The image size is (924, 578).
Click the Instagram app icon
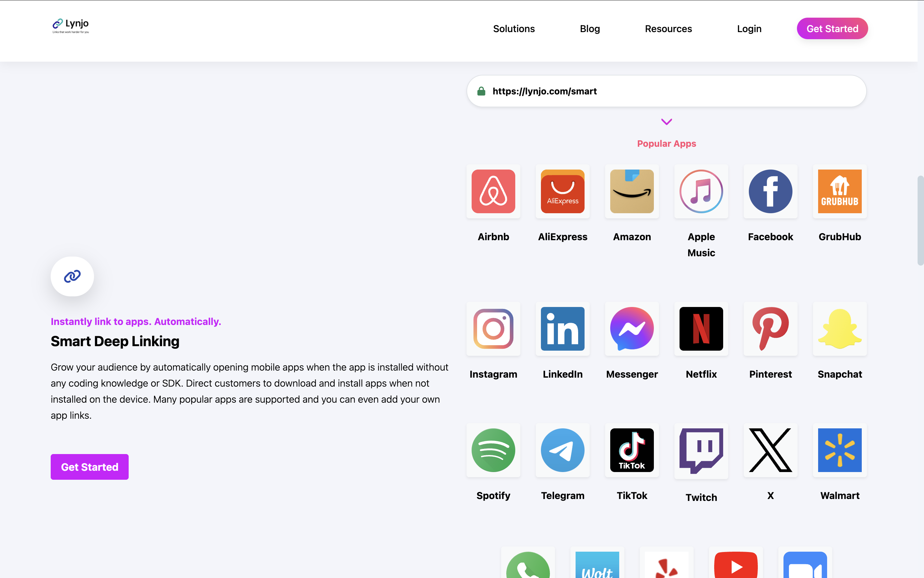493,329
